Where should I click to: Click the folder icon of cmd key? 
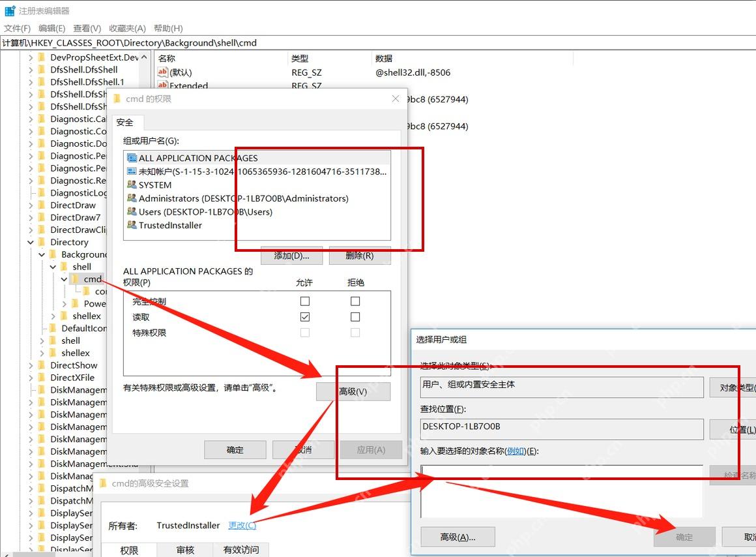75,279
